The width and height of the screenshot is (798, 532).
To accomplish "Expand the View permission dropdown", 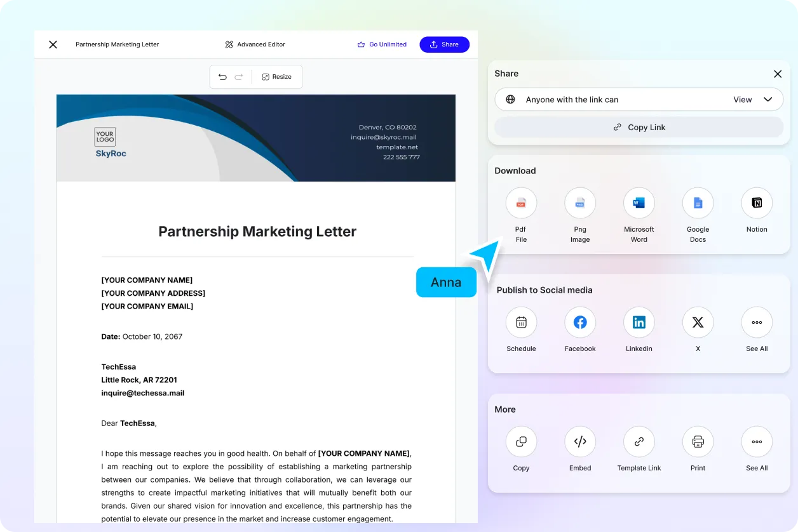I will tap(753, 100).
